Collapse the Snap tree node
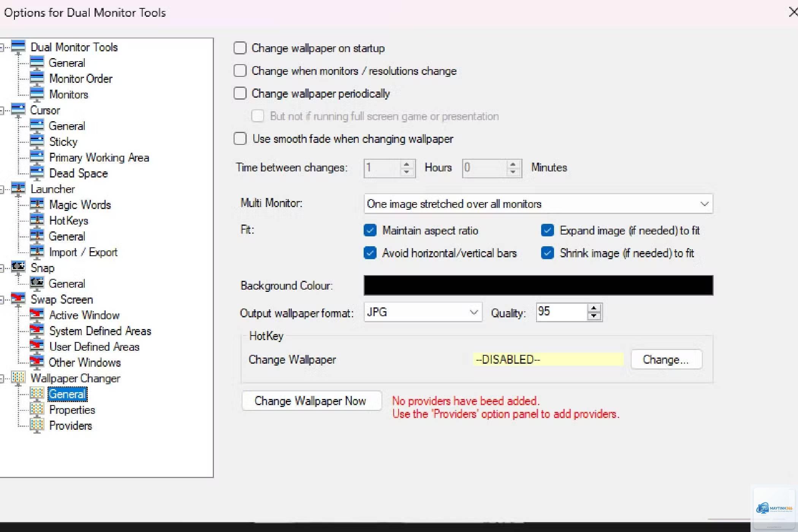Screen dimensions: 798x532 (2, 268)
